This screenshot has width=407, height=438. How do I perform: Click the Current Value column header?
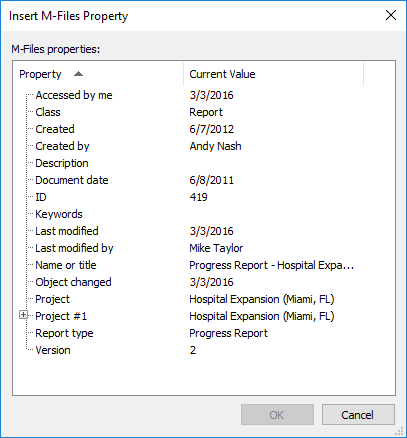[273, 74]
